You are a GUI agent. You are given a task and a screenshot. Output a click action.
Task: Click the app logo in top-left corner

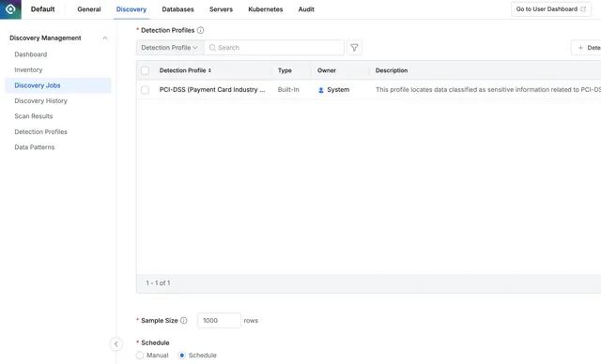(x=10, y=9)
